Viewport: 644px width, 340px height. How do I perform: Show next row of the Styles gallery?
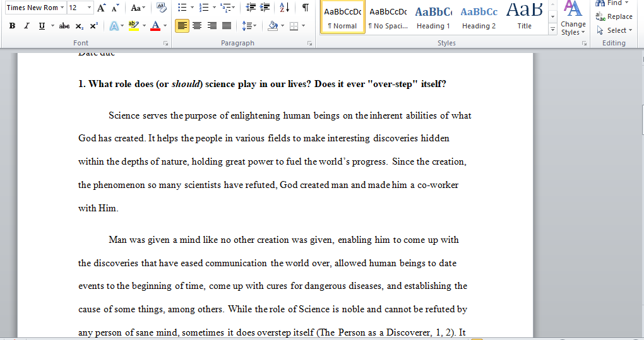coord(553,17)
